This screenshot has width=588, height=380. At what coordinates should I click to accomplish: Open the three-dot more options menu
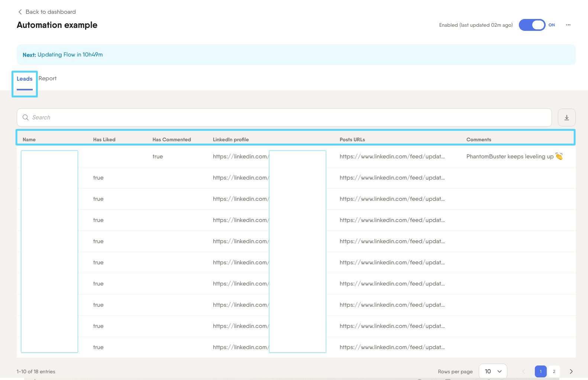(568, 25)
